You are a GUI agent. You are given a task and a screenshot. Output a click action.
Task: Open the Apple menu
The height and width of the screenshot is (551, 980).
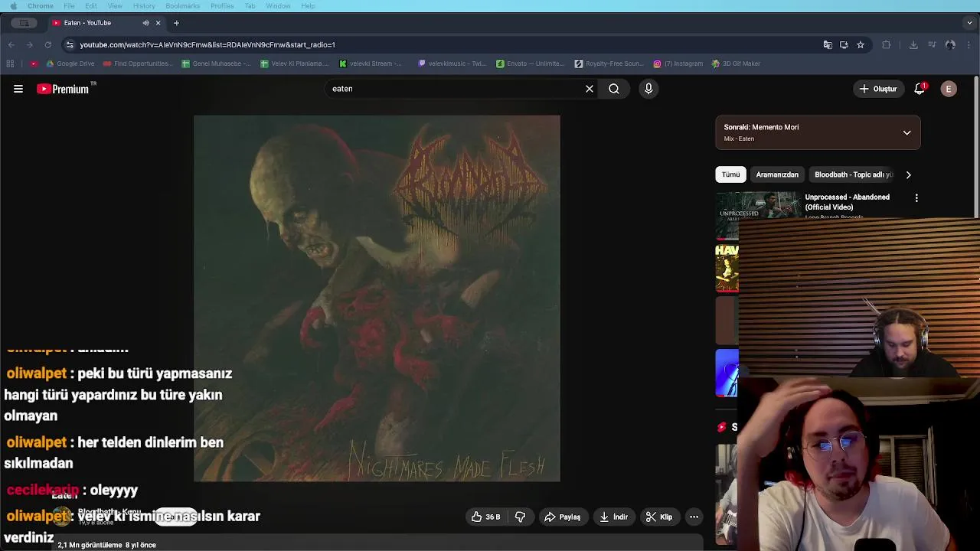pyautogui.click(x=13, y=6)
